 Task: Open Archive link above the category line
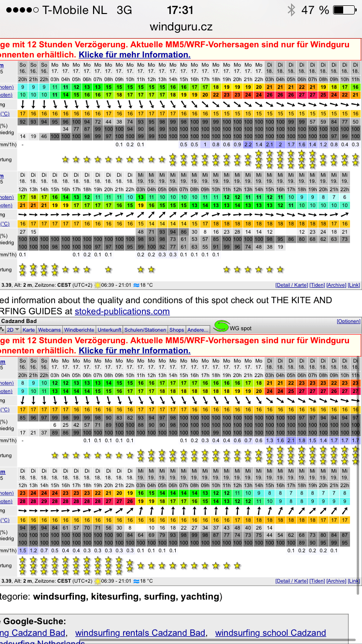pyautogui.click(x=336, y=581)
